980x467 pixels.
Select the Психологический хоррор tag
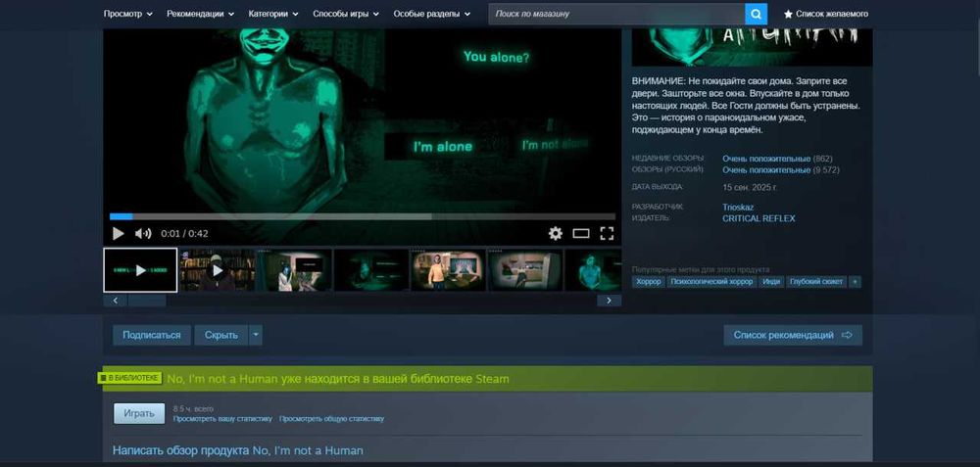[x=711, y=282]
